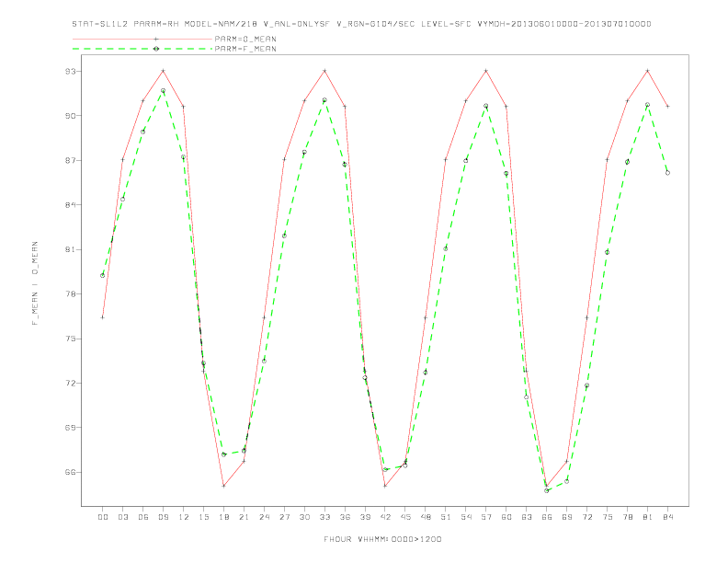The height and width of the screenshot is (563, 728).
Task: Click y-axis tick value 75
Action: click(x=70, y=339)
